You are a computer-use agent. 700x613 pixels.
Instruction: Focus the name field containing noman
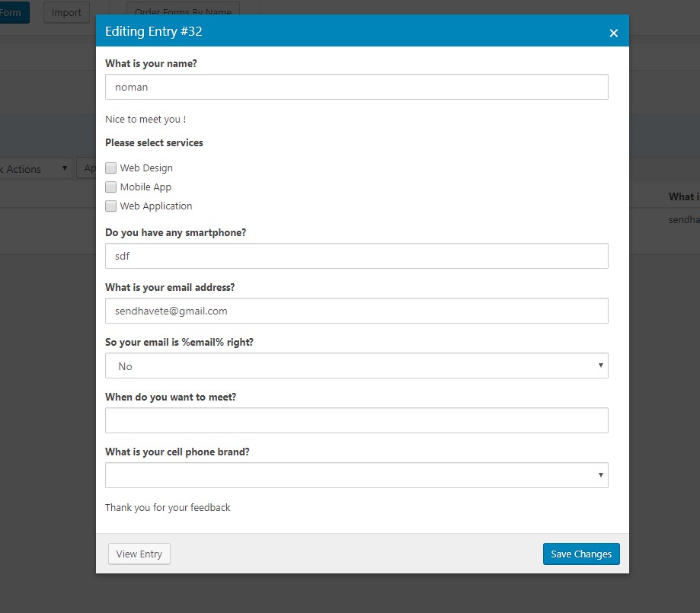tap(356, 87)
